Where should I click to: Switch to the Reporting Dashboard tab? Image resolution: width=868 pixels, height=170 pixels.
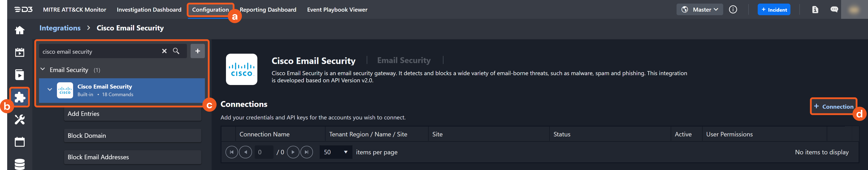coord(268,9)
